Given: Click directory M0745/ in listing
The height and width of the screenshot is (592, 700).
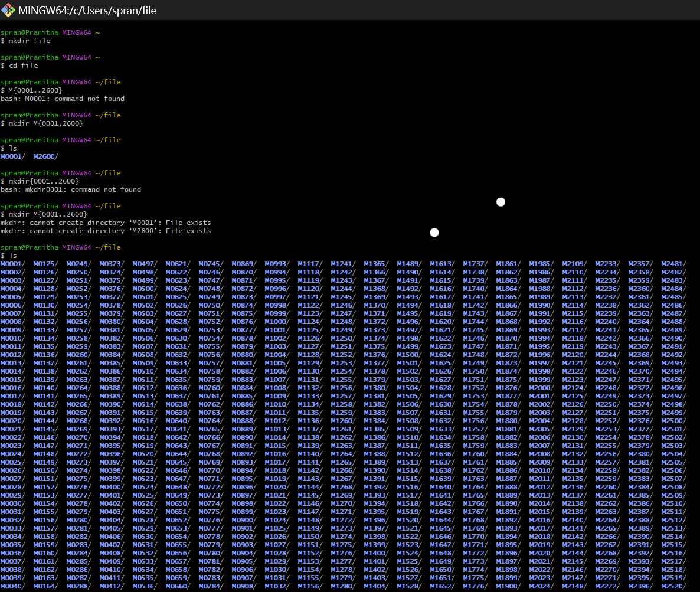Looking at the screenshot, I should click(x=211, y=264).
